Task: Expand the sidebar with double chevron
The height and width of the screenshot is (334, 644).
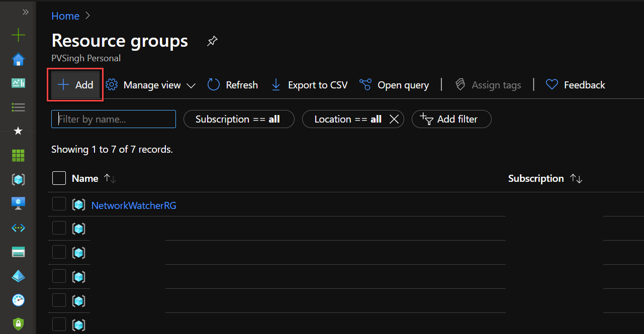Action: coord(25,12)
